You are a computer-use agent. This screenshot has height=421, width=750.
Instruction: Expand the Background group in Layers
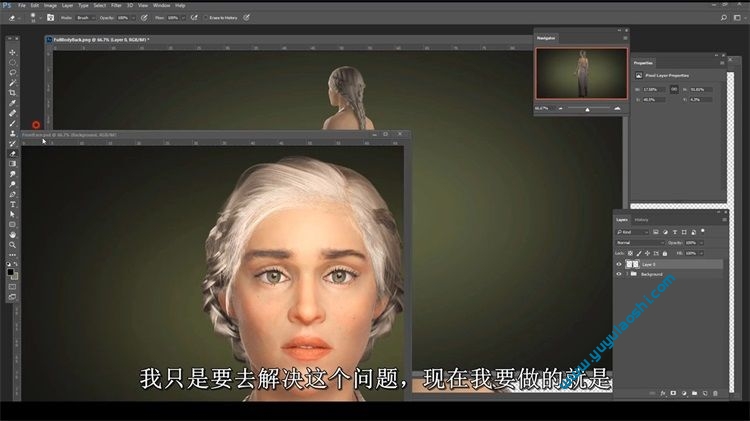click(x=627, y=274)
